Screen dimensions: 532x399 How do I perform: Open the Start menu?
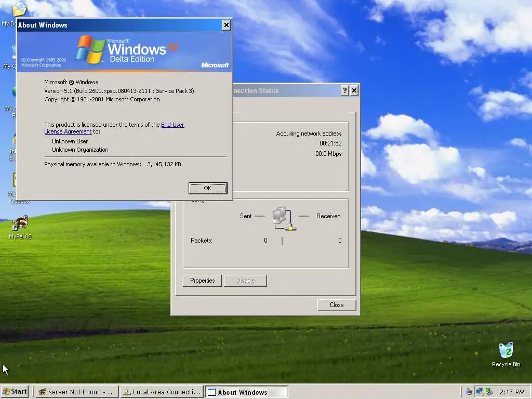click(15, 392)
